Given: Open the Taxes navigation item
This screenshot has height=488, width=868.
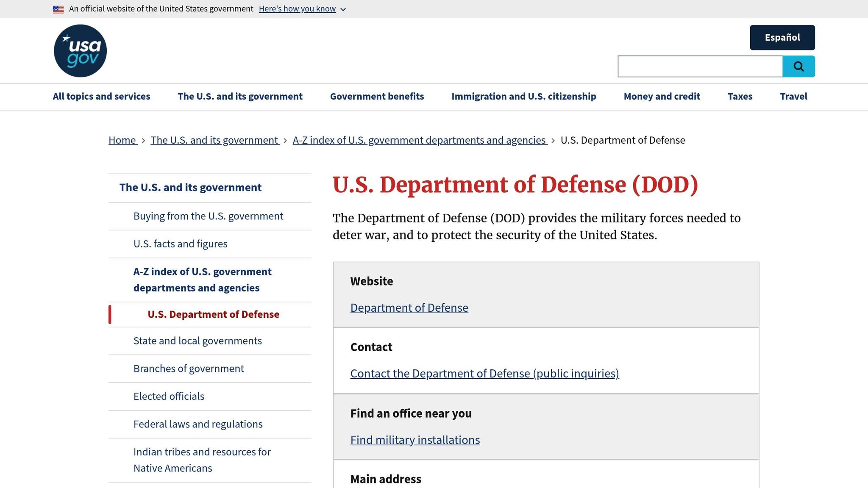Looking at the screenshot, I should click(x=740, y=97).
